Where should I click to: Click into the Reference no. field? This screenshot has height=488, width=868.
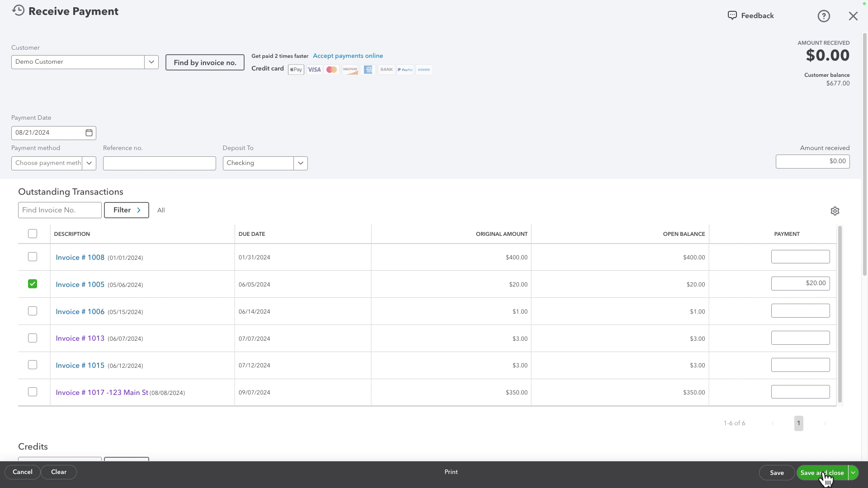160,163
